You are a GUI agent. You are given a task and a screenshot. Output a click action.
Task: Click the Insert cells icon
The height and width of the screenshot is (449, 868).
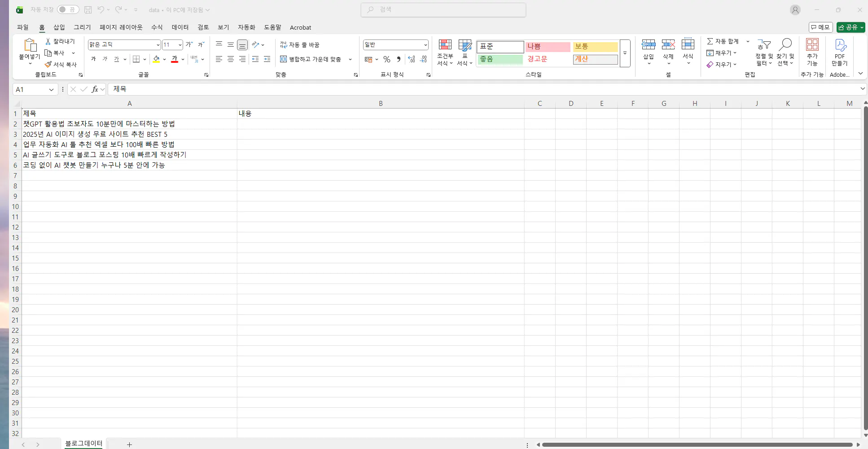649,44
